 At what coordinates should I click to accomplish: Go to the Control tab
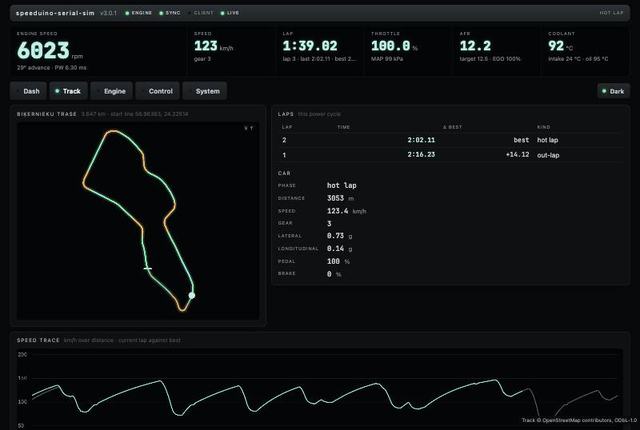[x=158, y=91]
